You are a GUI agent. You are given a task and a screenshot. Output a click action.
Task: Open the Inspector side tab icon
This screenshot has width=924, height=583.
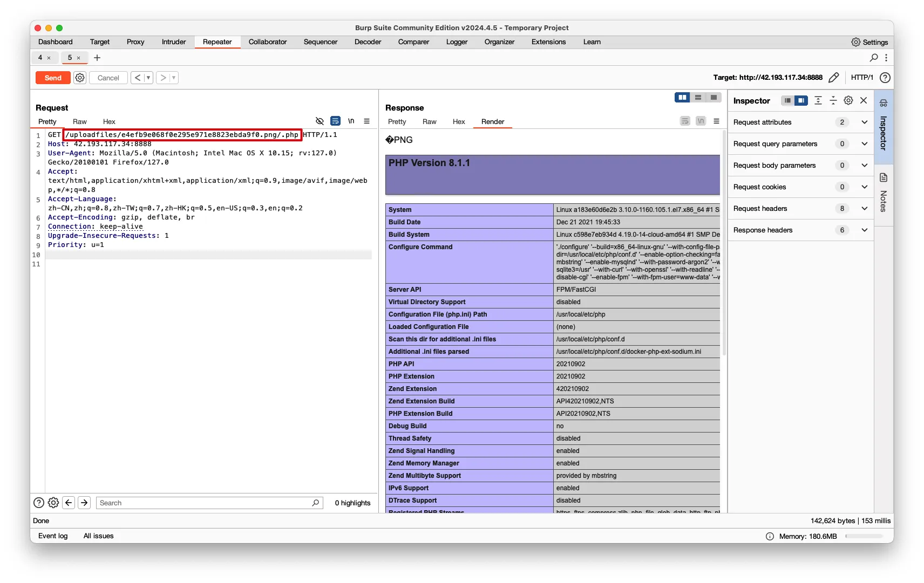(884, 103)
